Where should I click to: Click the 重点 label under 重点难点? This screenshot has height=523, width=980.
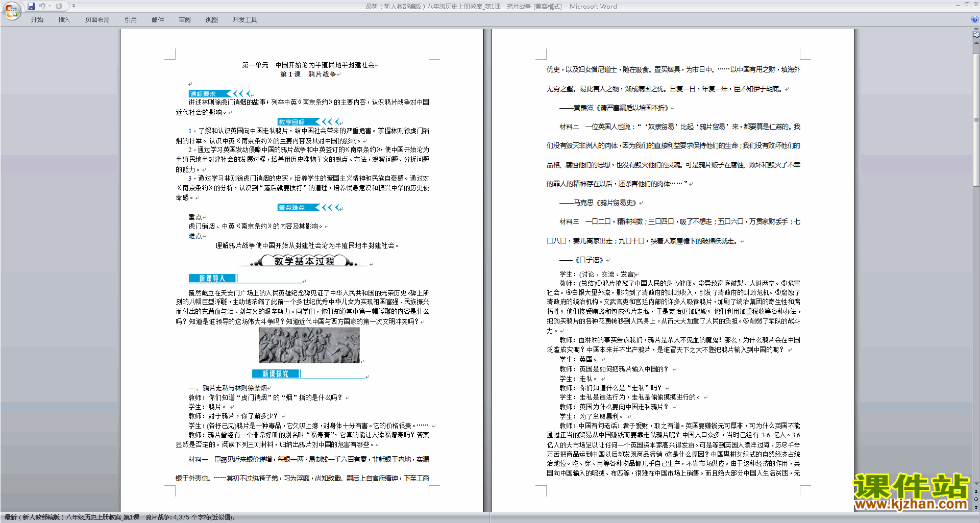(x=195, y=217)
